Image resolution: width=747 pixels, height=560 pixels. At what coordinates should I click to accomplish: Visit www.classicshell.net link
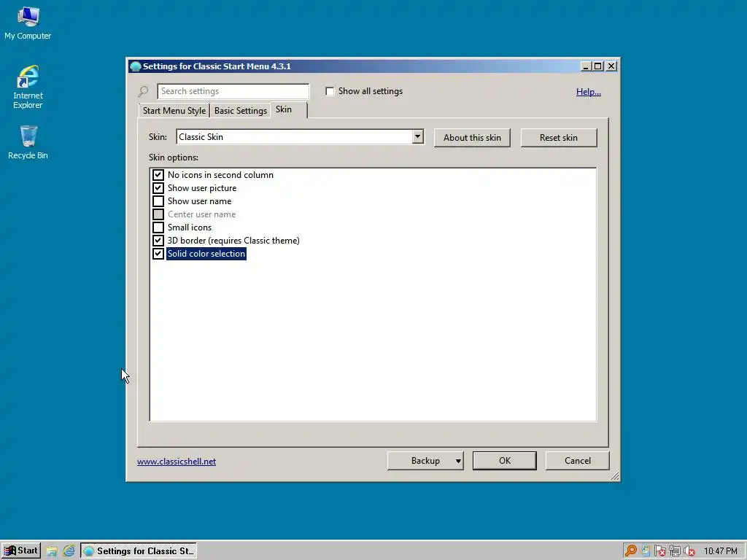(x=177, y=462)
